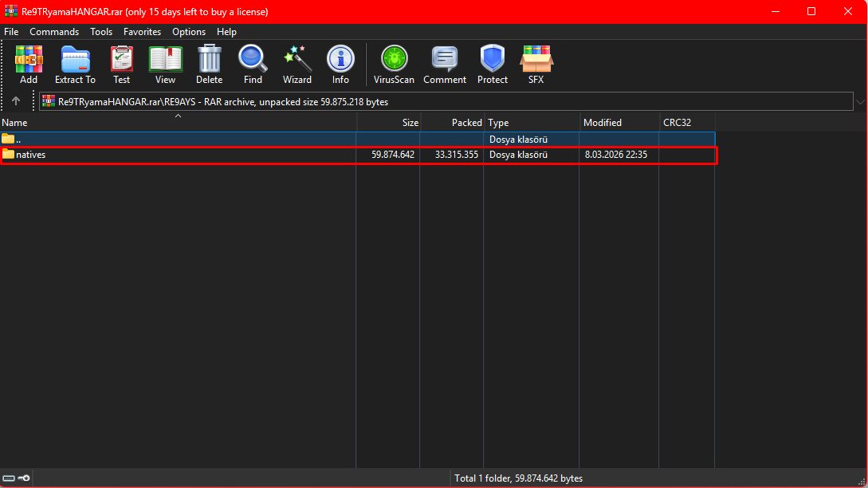Maximize the WinRAR window
Viewport: 868px width, 488px height.
point(811,11)
